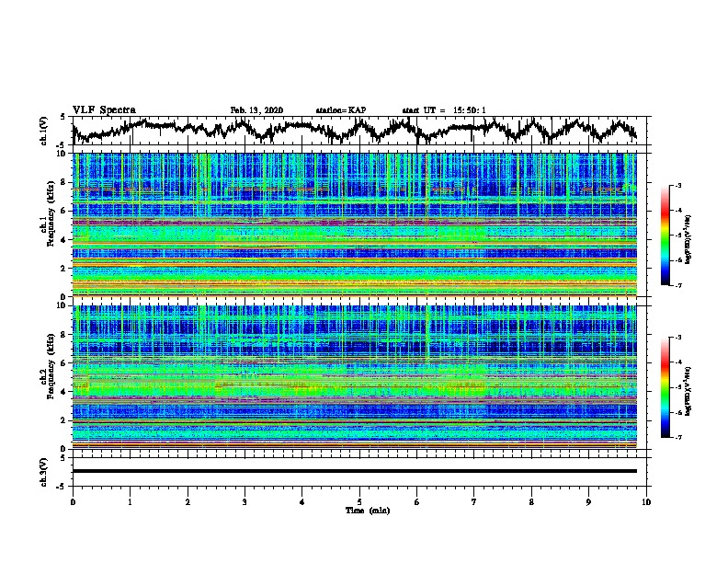Click the "Time (min)" x-axis label
The width and height of the screenshot is (728, 563).
click(368, 511)
